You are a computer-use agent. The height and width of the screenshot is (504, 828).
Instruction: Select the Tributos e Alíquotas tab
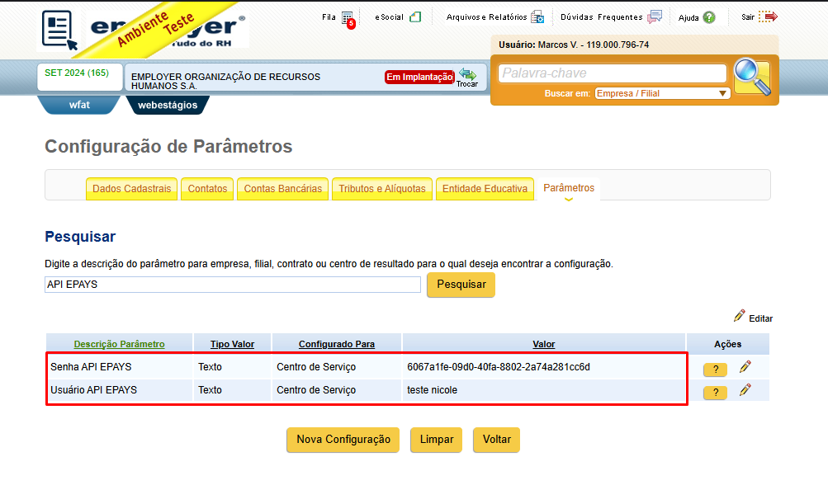[381, 189]
